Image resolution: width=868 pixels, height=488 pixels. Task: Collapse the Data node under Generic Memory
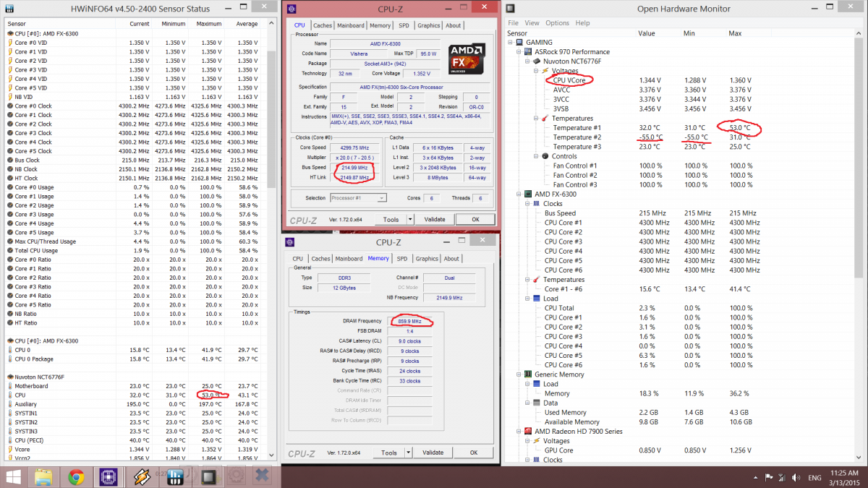coord(527,403)
